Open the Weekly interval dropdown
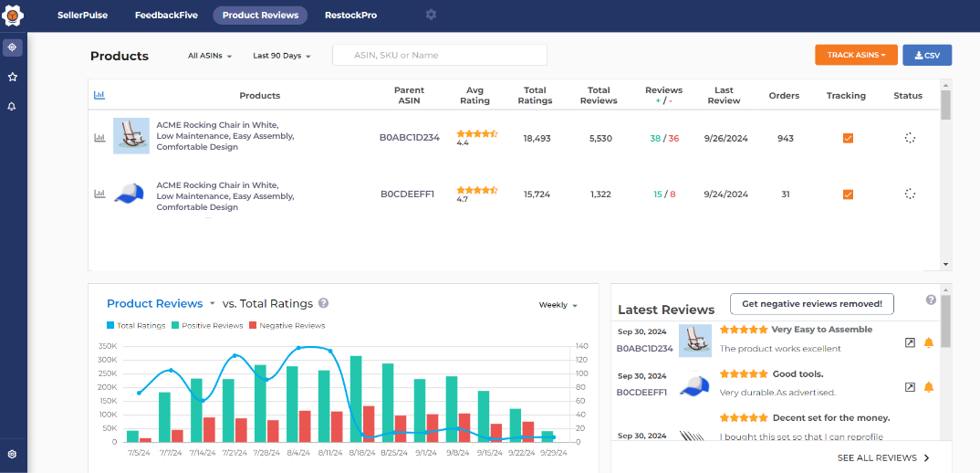 (x=558, y=305)
